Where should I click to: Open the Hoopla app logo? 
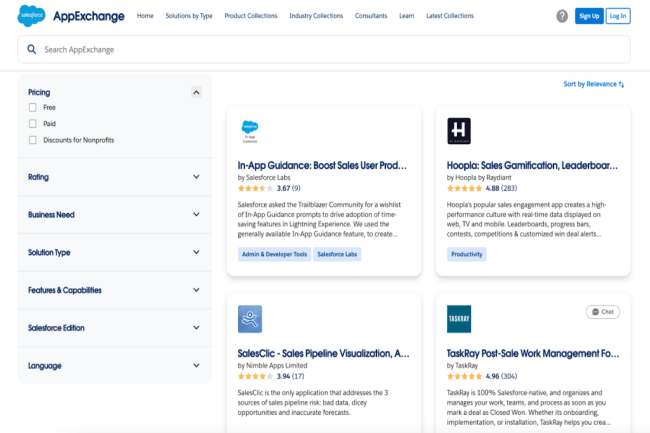[x=460, y=131]
